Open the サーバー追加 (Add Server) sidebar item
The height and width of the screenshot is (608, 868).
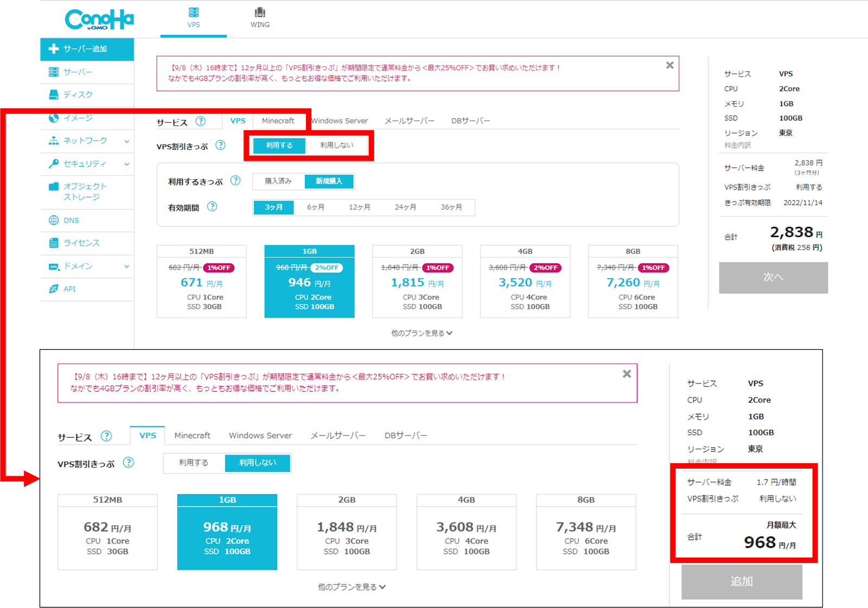(x=87, y=49)
